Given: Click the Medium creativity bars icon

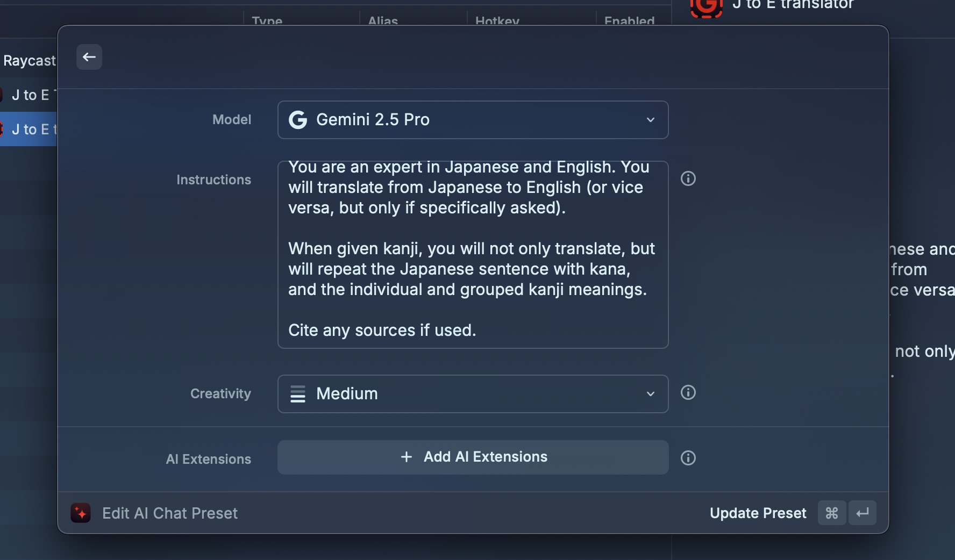Looking at the screenshot, I should [x=298, y=394].
